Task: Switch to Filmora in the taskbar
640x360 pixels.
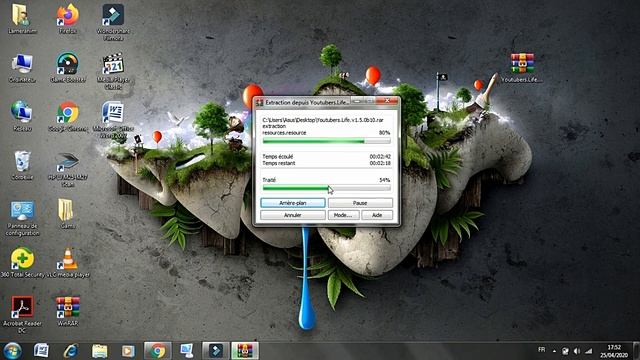Action: tap(216, 351)
